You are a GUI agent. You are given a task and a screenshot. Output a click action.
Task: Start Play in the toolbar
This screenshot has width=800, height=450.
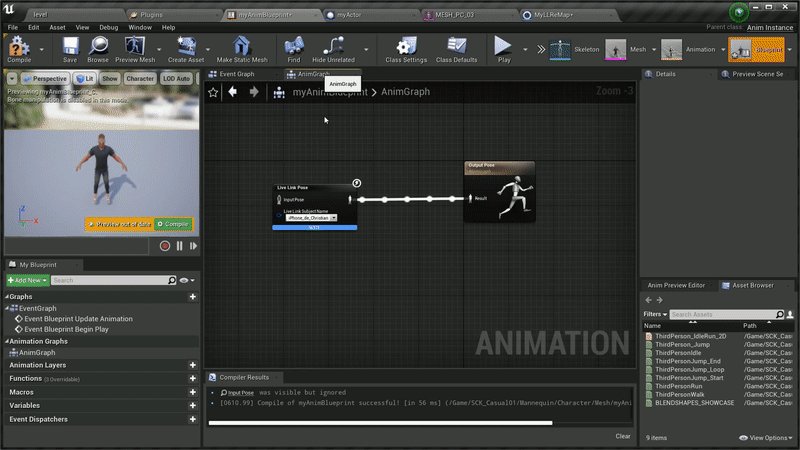[504, 49]
